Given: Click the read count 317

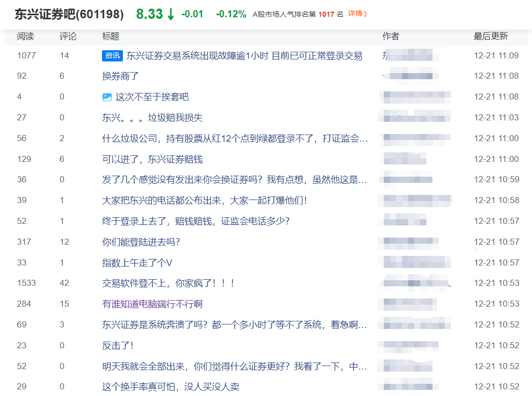Looking at the screenshot, I should (24, 242).
